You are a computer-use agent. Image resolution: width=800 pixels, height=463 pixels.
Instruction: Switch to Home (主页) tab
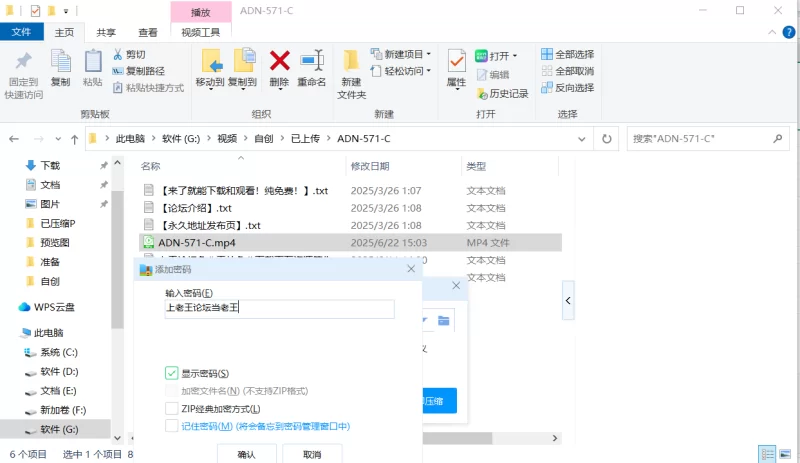(x=64, y=33)
